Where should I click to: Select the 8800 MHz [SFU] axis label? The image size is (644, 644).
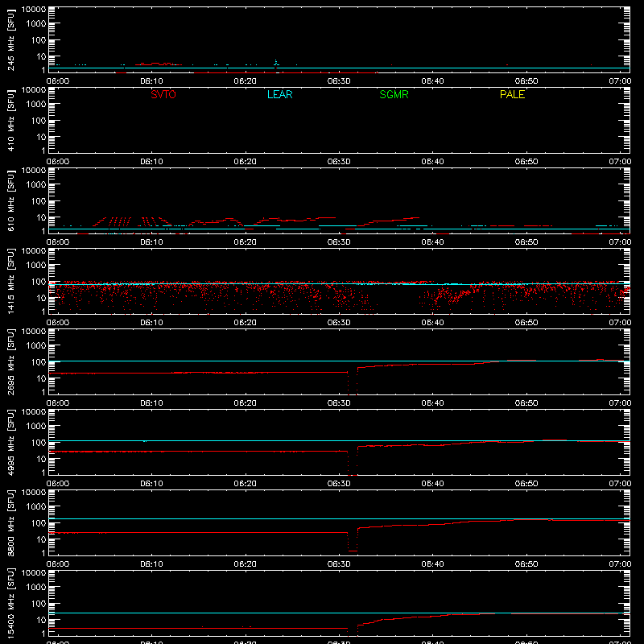coord(10,522)
